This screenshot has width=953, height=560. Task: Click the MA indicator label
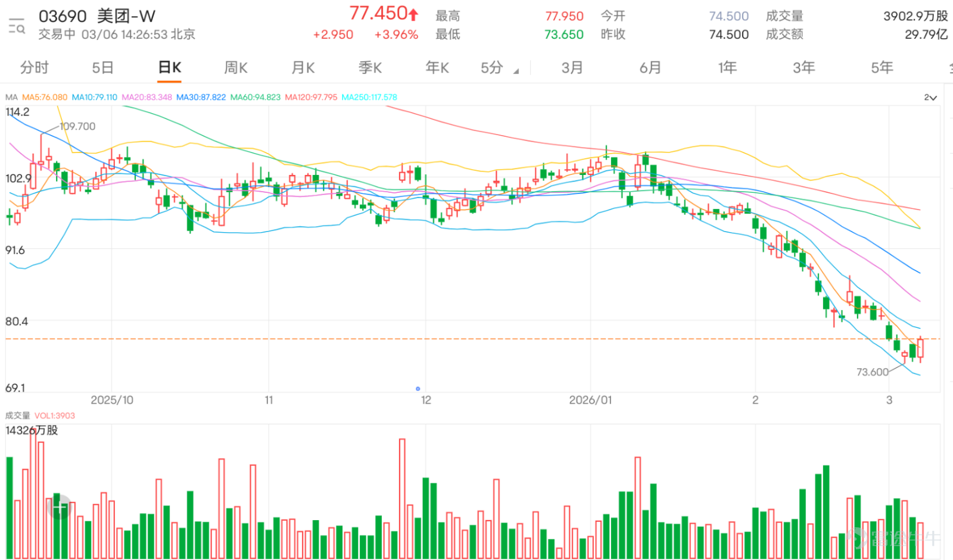[11, 97]
